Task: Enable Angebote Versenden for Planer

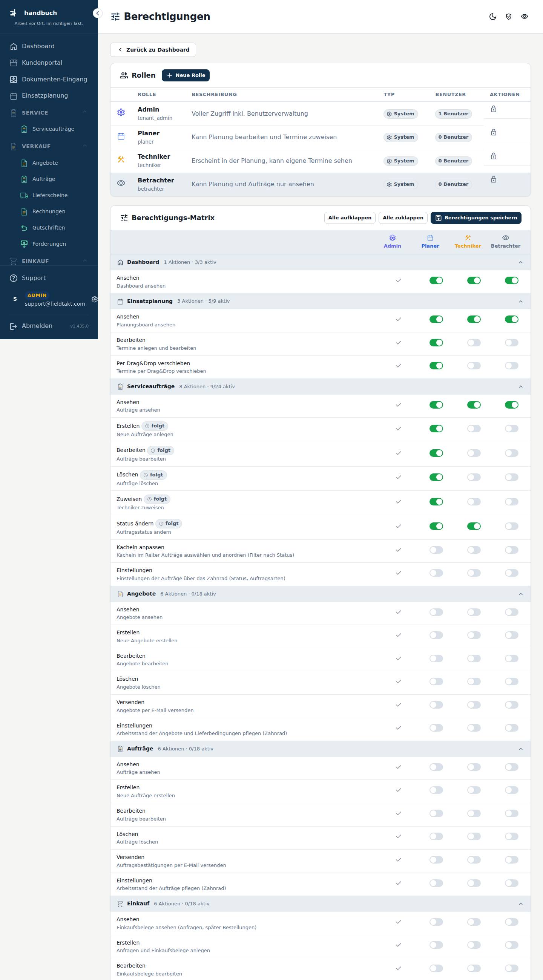Action: (436, 705)
